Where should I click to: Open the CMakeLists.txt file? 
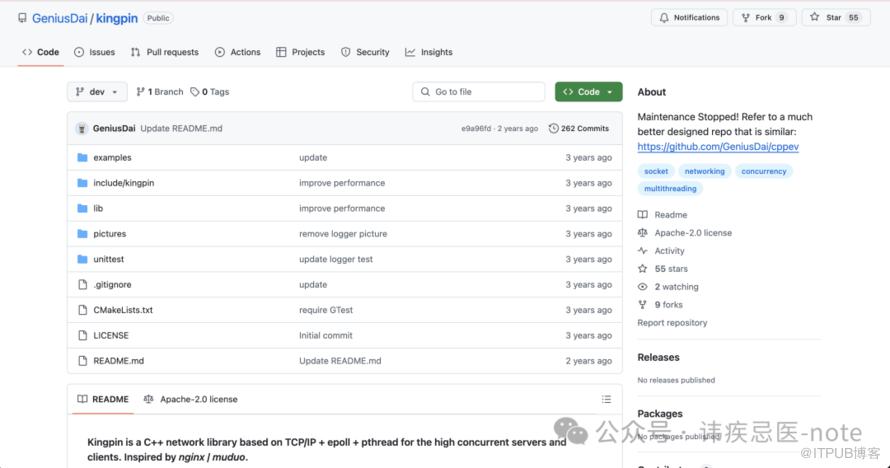pyautogui.click(x=123, y=310)
